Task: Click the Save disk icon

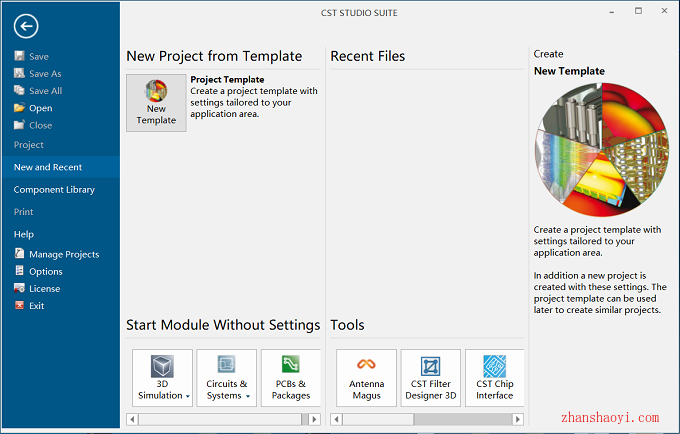Action: coord(19,56)
